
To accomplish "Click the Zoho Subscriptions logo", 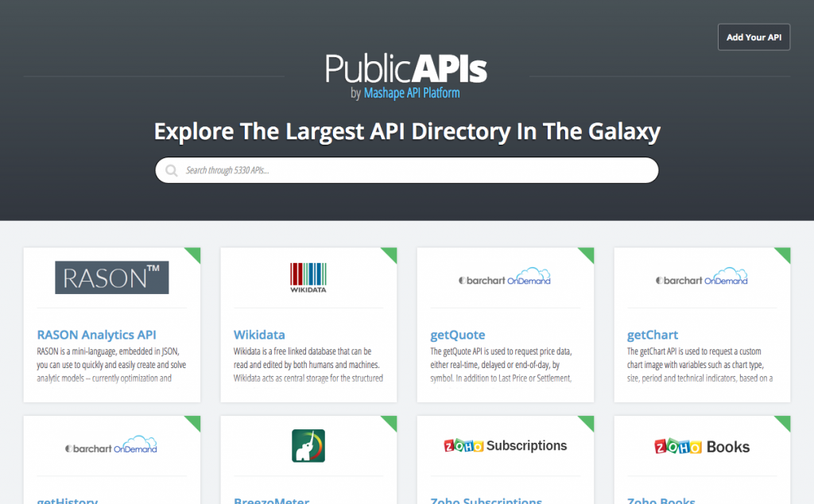I will point(505,446).
